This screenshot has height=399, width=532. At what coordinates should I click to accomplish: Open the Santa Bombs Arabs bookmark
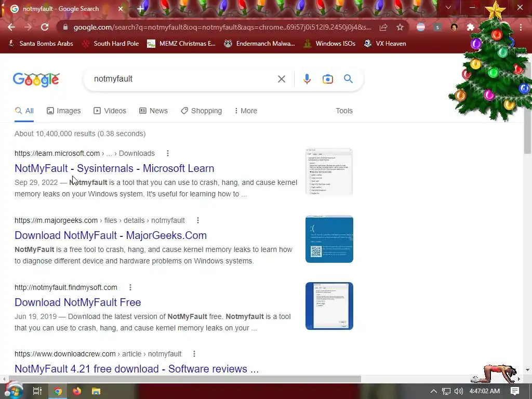point(41,44)
